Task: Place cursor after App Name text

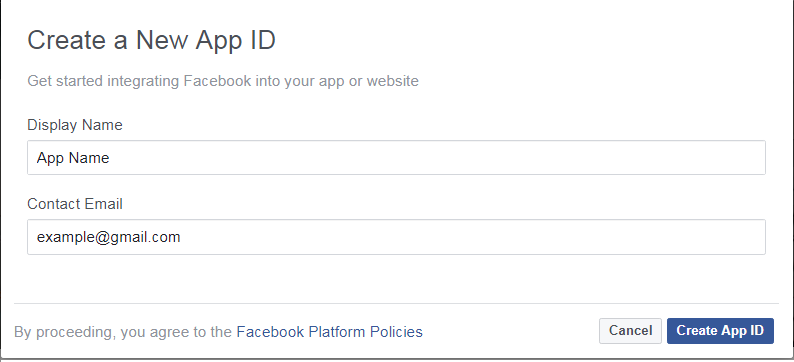Action: click(110, 158)
